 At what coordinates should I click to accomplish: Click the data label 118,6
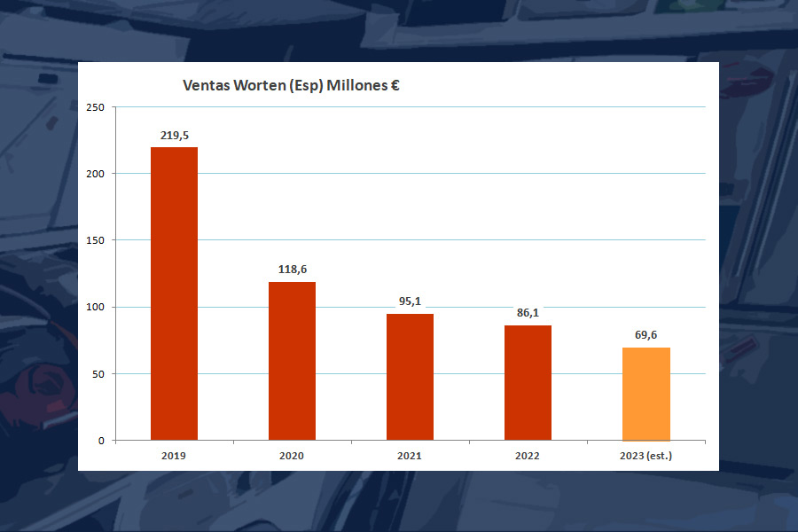click(293, 270)
